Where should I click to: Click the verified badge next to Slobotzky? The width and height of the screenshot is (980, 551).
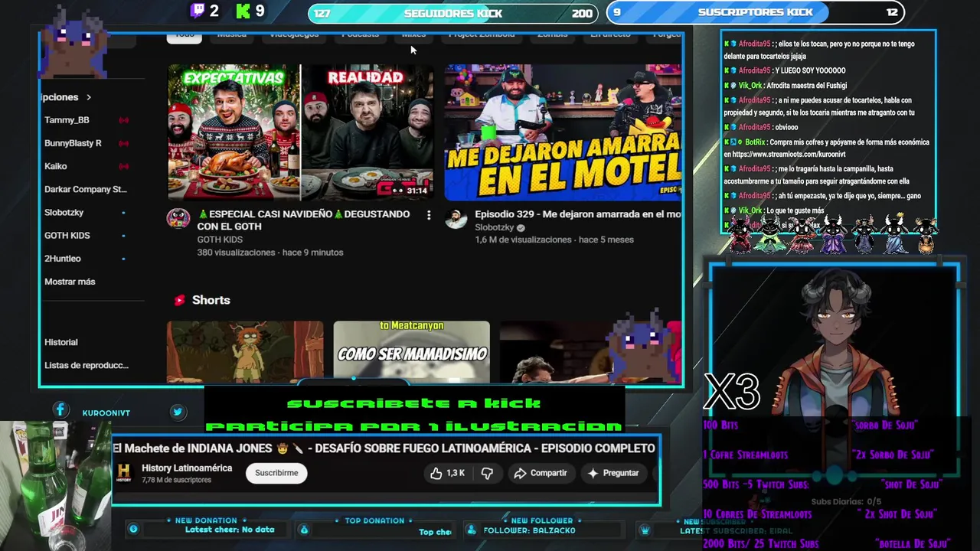click(x=521, y=228)
